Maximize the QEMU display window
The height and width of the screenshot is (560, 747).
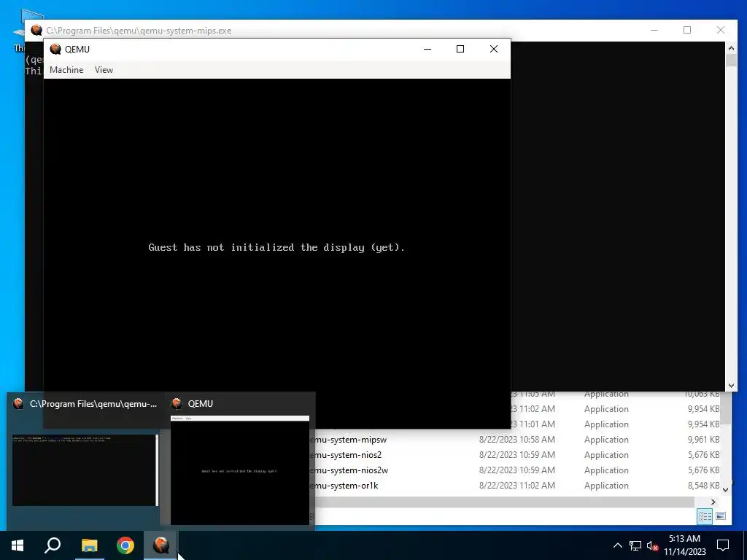coord(460,49)
